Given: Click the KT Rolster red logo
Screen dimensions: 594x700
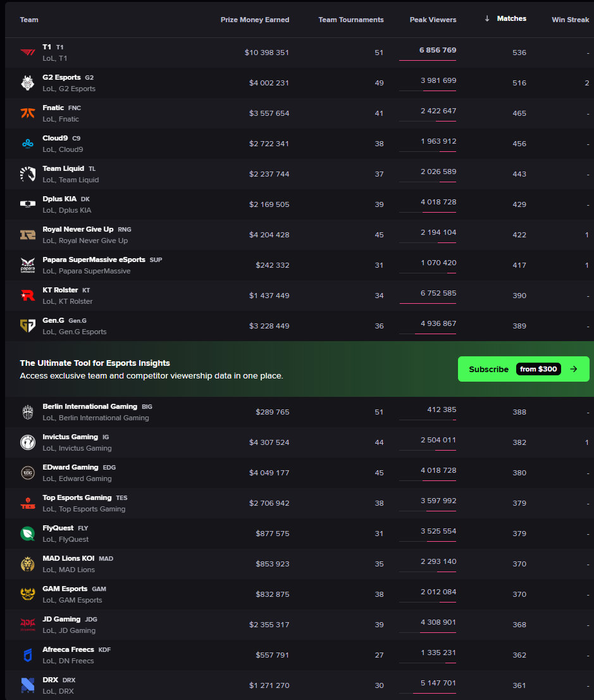Looking at the screenshot, I should click(28, 296).
